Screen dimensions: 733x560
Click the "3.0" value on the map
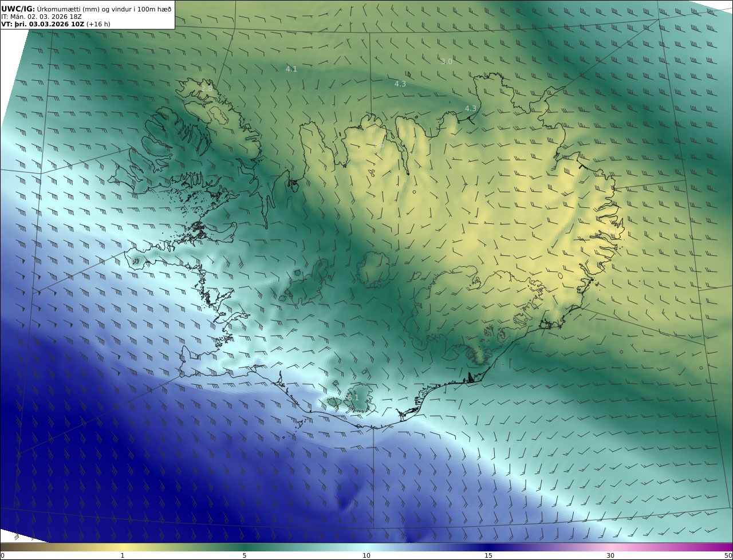(x=447, y=61)
